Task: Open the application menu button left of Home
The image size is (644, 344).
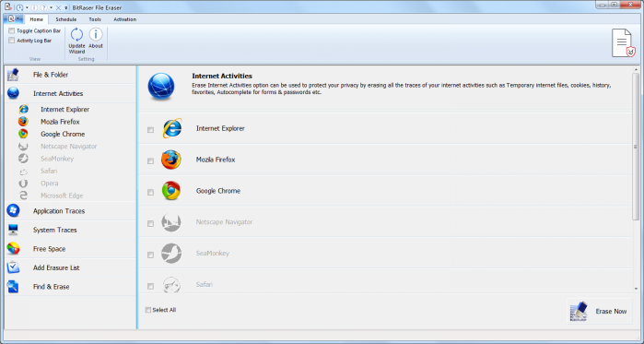Action: pyautogui.click(x=14, y=18)
